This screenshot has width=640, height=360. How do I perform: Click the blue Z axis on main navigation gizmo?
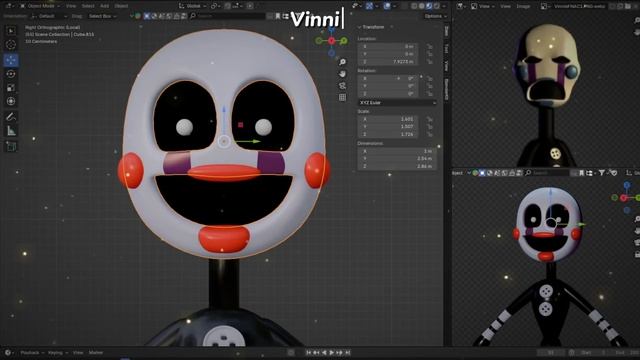(331, 30)
